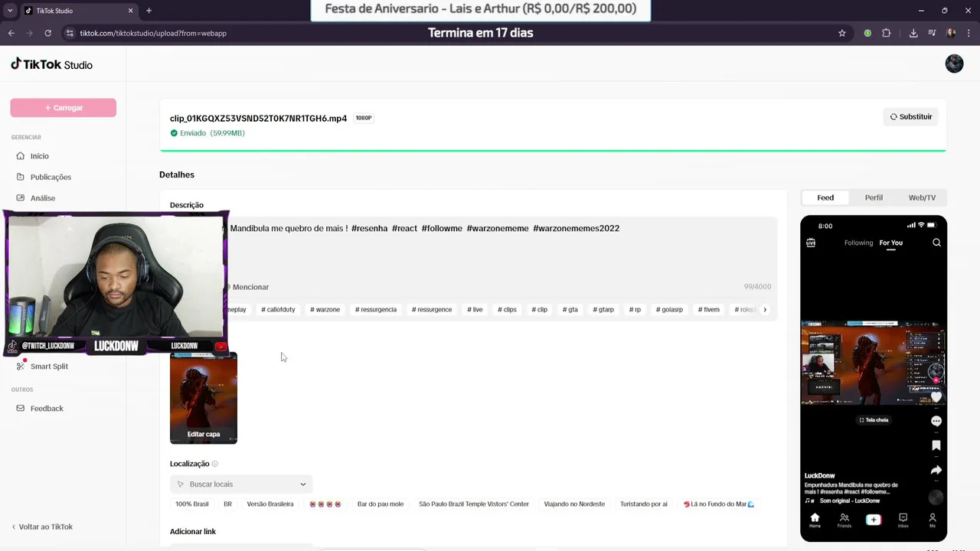Image resolution: width=980 pixels, height=551 pixels.
Task: Bookmark page with the star icon
Action: tap(842, 33)
